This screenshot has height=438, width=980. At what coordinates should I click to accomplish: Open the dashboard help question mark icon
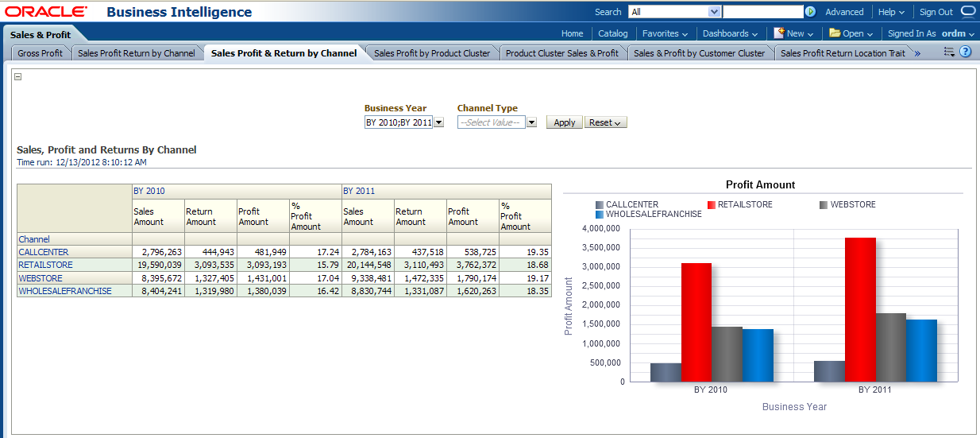(x=966, y=52)
